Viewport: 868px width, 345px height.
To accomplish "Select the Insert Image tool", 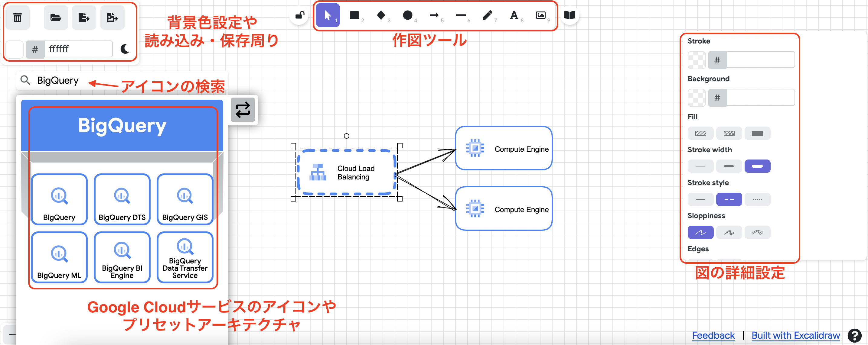I will pos(540,15).
